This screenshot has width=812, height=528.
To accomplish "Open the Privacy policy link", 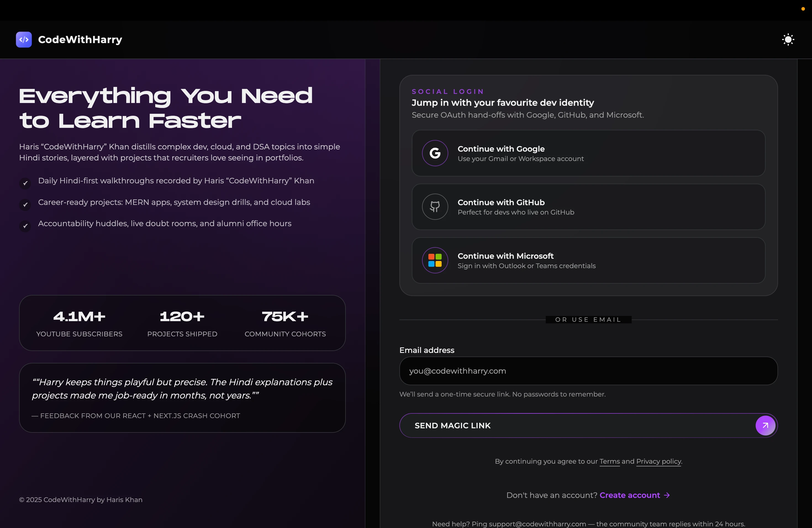I will pyautogui.click(x=658, y=461).
